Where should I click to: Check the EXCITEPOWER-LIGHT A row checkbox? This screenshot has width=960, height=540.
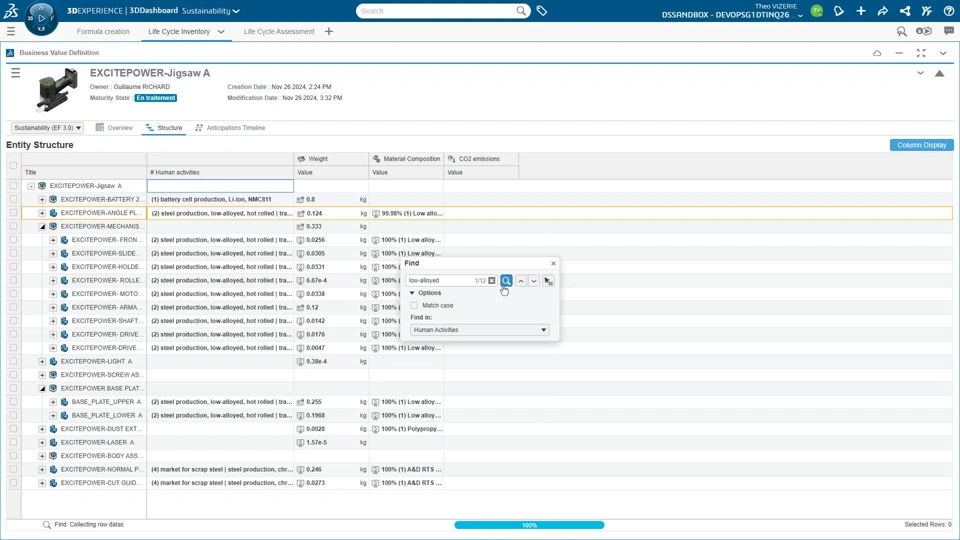tap(13, 361)
